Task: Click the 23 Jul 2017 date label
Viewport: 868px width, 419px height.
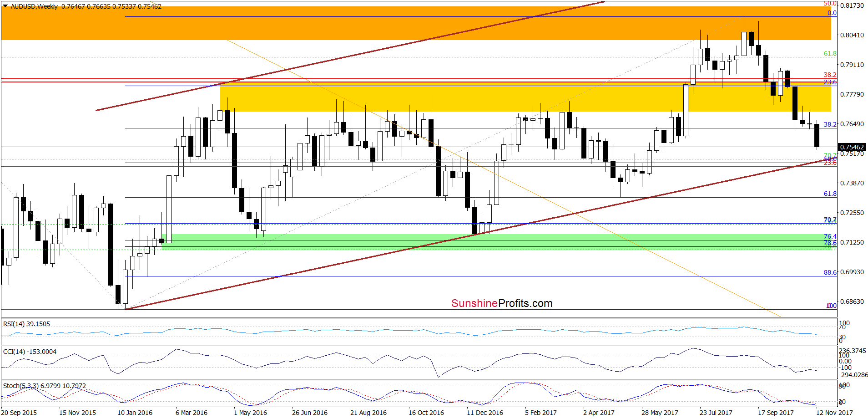Action: (716, 413)
